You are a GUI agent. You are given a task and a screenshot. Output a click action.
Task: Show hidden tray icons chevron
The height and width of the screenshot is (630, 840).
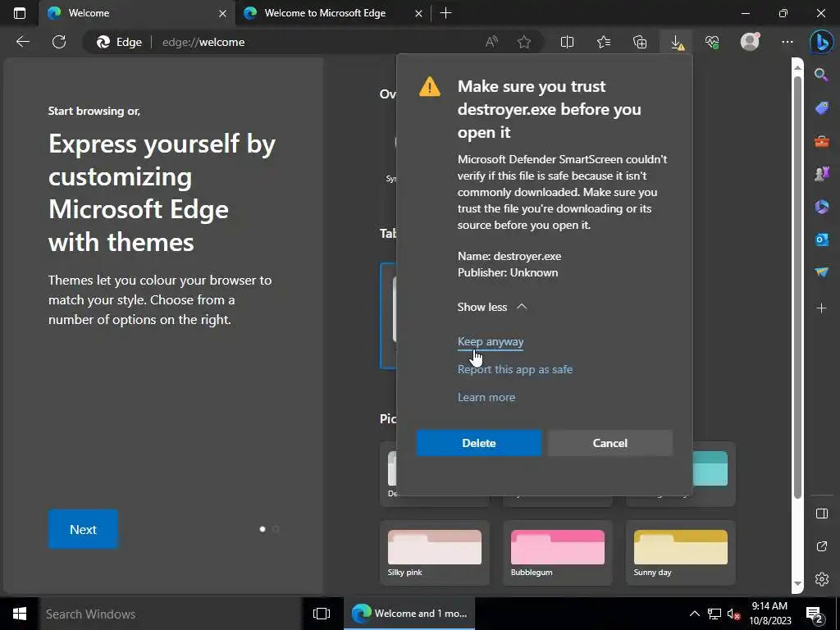694,614
